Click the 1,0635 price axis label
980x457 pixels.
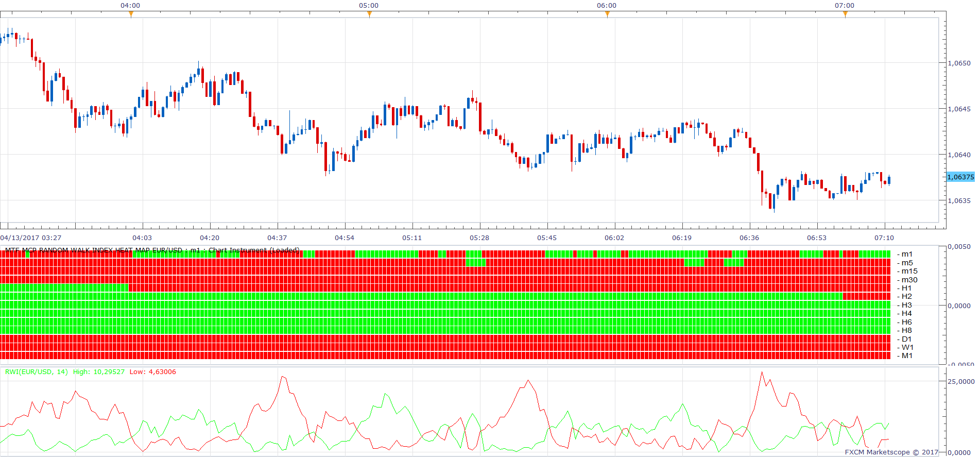click(959, 200)
